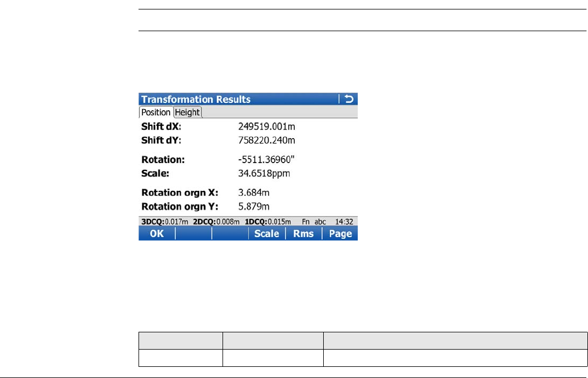Click the back arrow icon in title bar
The width and height of the screenshot is (588, 378).
tap(349, 99)
